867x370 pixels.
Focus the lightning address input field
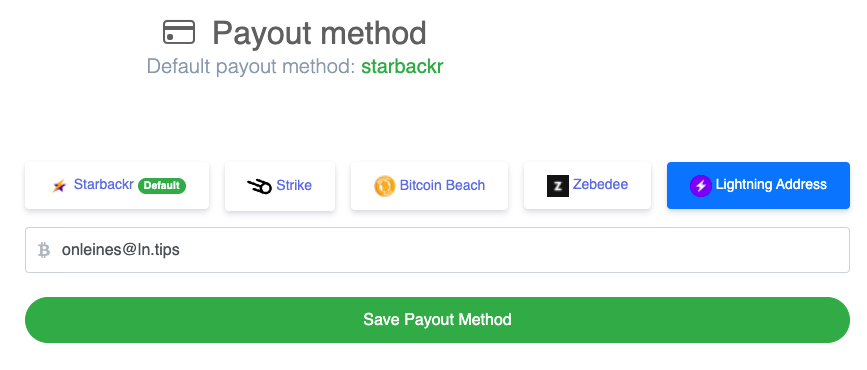tap(437, 250)
